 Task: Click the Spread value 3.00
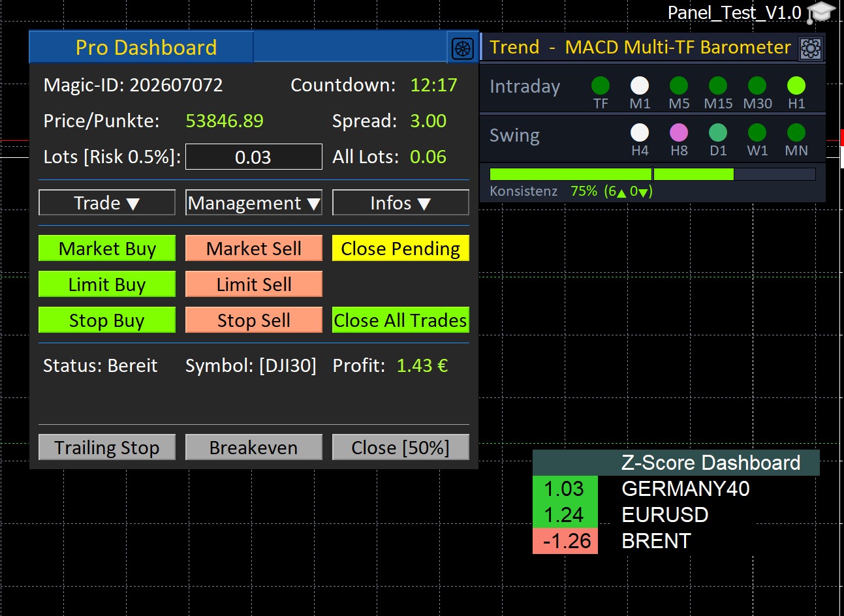coord(428,121)
